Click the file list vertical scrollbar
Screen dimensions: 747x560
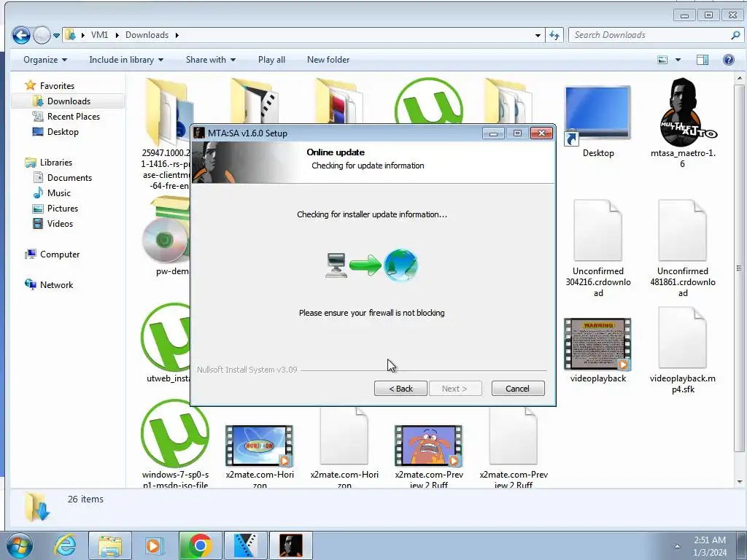(x=739, y=269)
